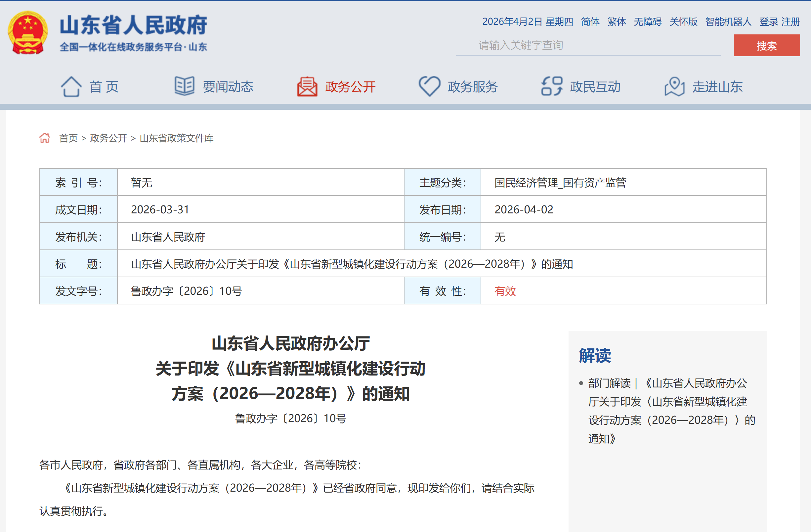Click the red envelope icon for 政务公开
This screenshot has width=811, height=532.
tap(307, 87)
